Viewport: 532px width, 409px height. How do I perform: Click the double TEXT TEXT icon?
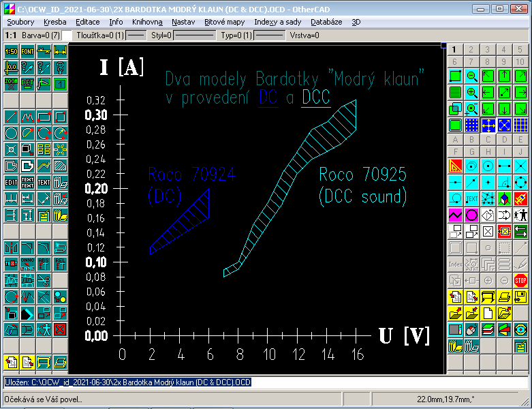[x=27, y=183]
